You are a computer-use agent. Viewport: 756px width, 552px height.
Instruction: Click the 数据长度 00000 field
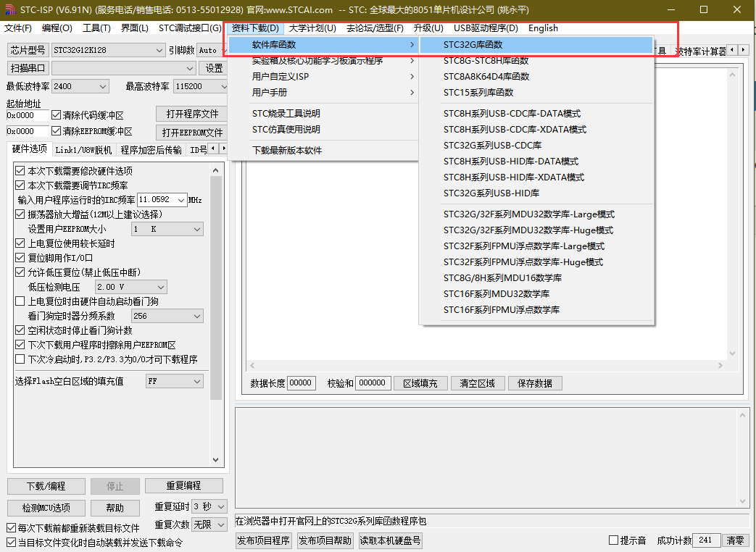302,383
